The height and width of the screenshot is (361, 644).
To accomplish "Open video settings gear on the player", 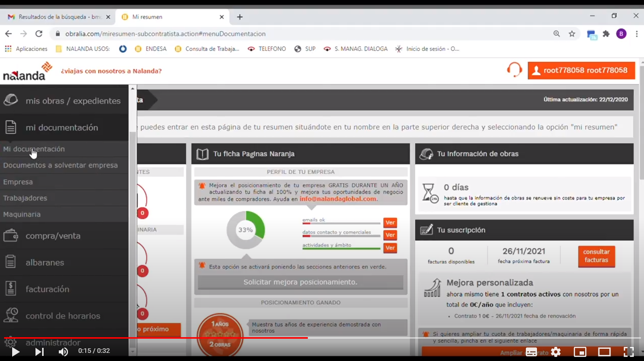I will coord(556,352).
